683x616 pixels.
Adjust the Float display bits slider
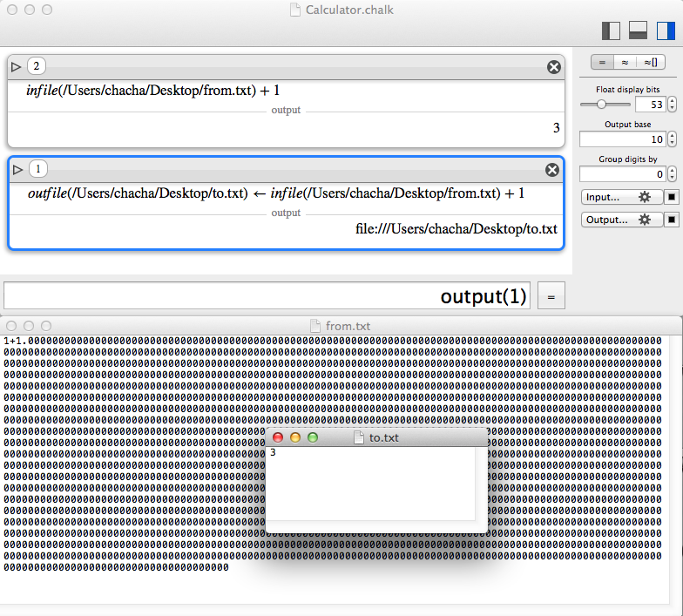(x=601, y=105)
